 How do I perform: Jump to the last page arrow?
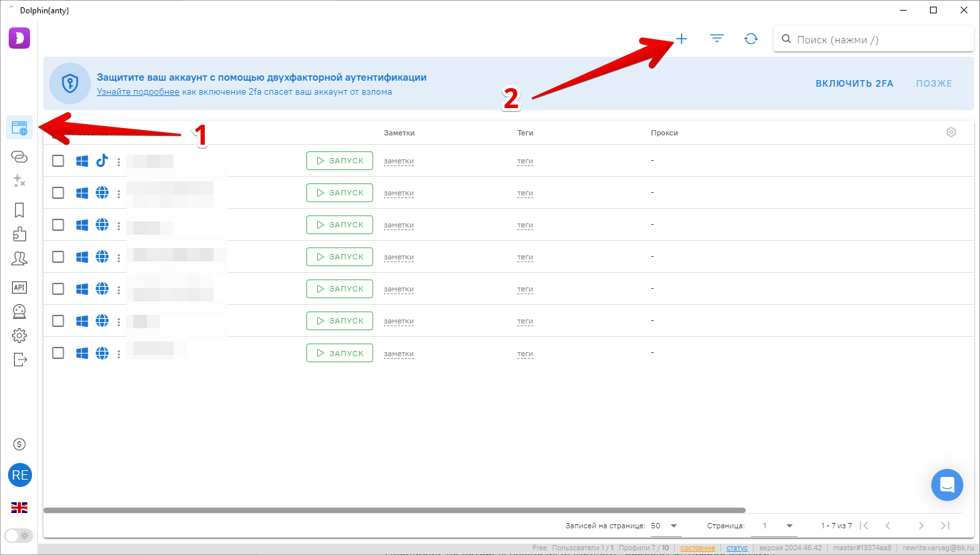[x=945, y=526]
